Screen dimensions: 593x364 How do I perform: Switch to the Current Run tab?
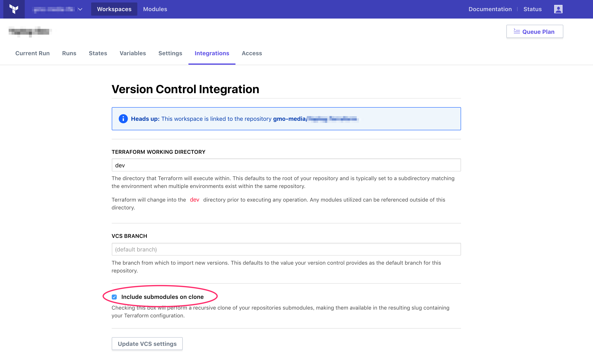coord(33,53)
